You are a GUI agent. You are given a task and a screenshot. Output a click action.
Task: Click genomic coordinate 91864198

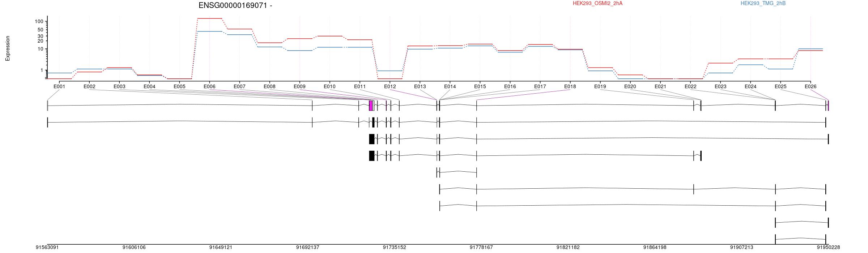[655, 248]
